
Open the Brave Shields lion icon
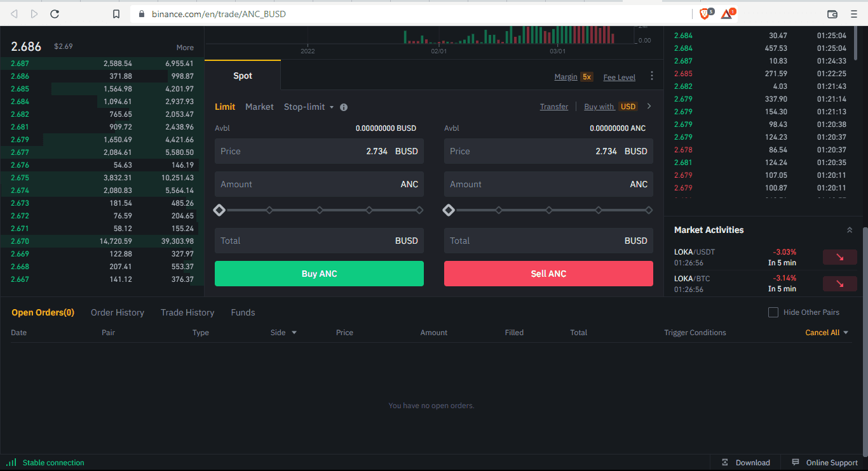[x=705, y=13]
